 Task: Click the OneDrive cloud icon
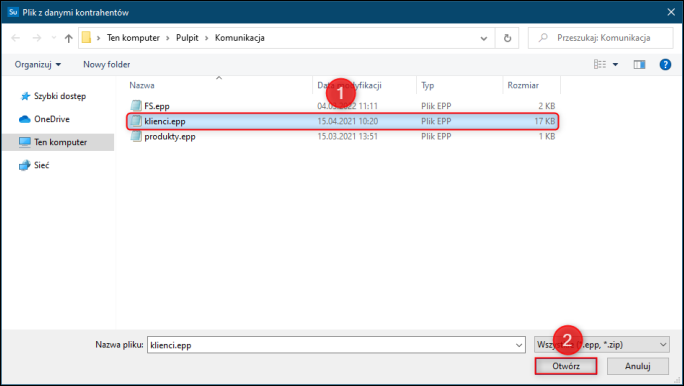[25, 119]
